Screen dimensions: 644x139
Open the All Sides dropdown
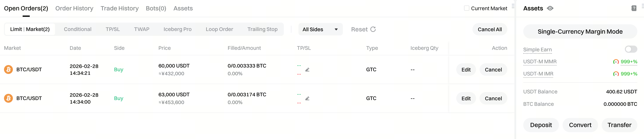[x=320, y=29]
